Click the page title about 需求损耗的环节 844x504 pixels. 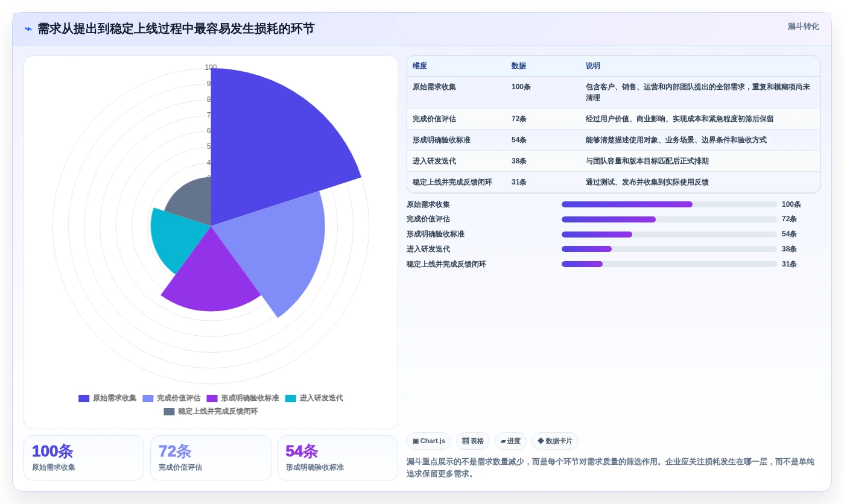click(x=176, y=28)
